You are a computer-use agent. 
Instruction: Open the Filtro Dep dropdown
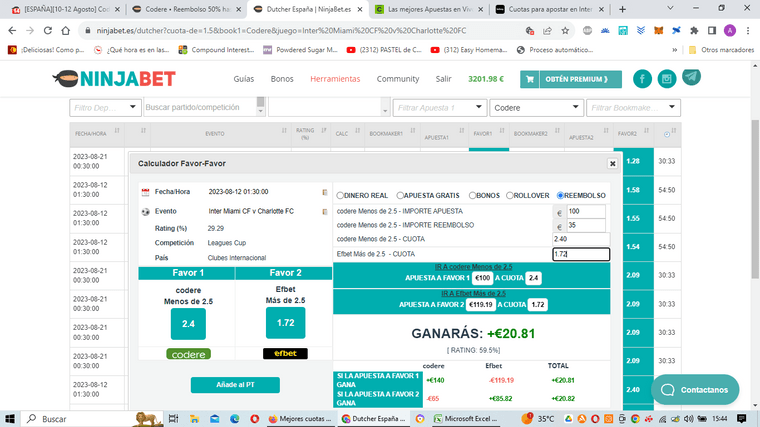pos(105,108)
